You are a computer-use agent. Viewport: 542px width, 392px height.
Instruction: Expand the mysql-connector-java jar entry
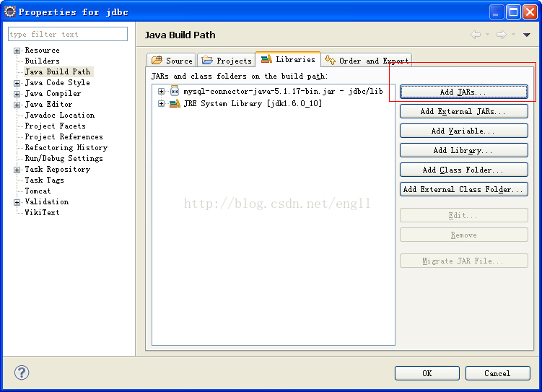(161, 91)
